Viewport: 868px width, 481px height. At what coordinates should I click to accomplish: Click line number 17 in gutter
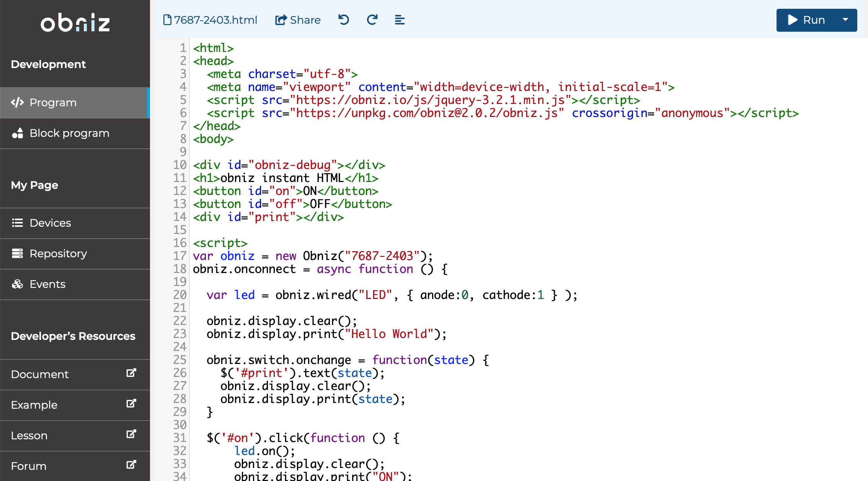click(179, 256)
